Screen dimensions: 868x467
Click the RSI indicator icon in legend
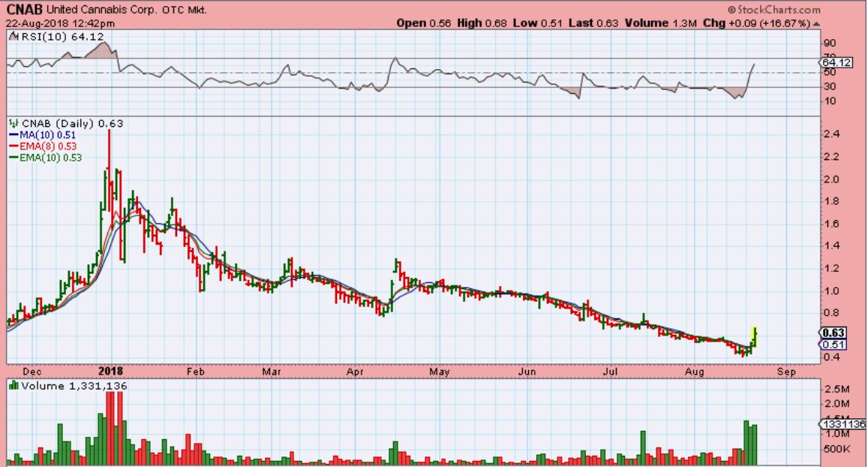14,37
